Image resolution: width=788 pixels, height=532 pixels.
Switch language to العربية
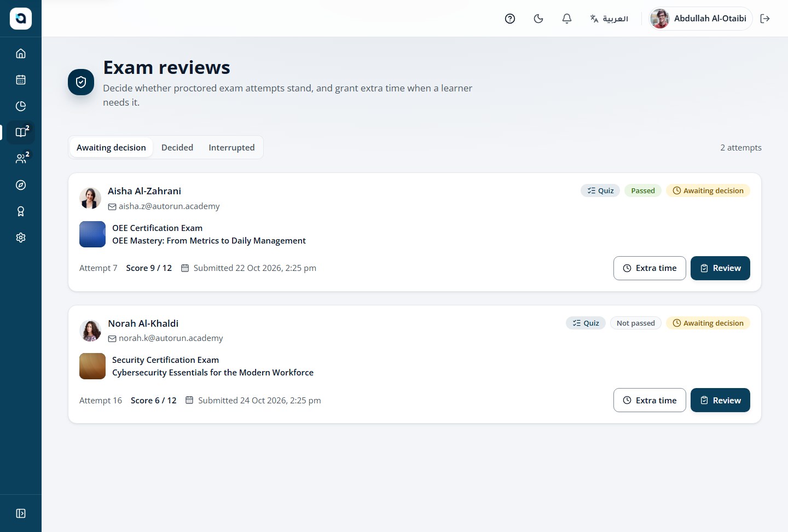(609, 19)
